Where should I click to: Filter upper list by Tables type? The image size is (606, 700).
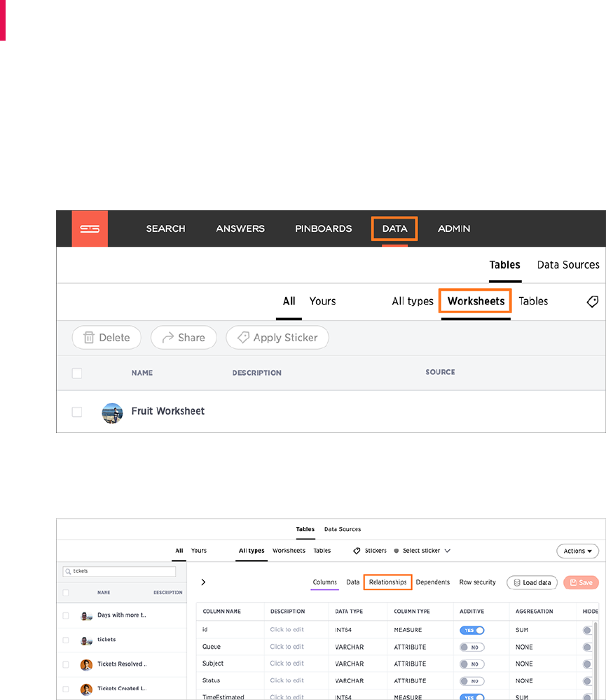tap(533, 301)
